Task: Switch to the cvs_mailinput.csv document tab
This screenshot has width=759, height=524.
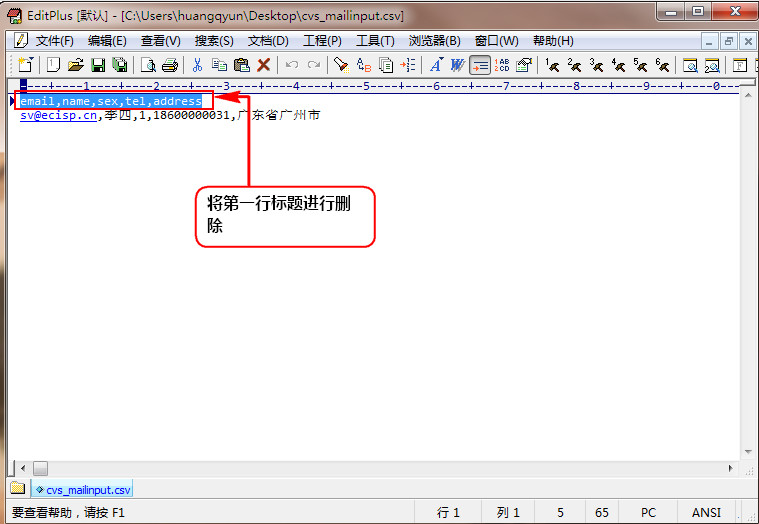Action: 82,490
